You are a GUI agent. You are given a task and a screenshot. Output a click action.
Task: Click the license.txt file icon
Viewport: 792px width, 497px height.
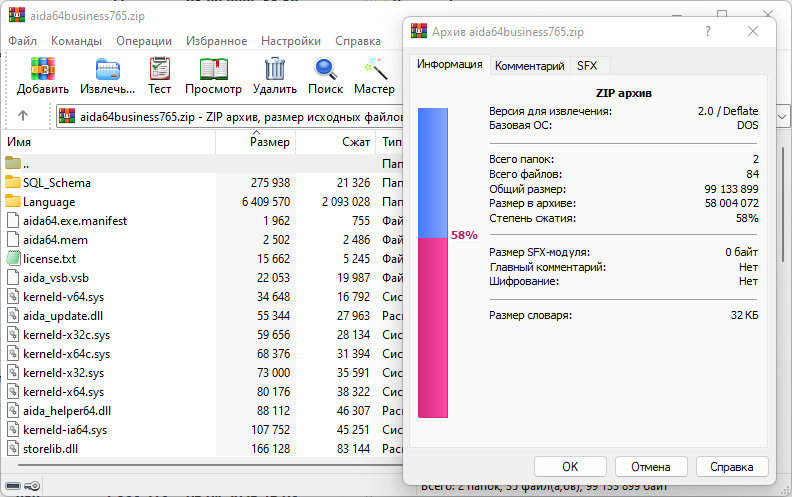click(x=13, y=258)
